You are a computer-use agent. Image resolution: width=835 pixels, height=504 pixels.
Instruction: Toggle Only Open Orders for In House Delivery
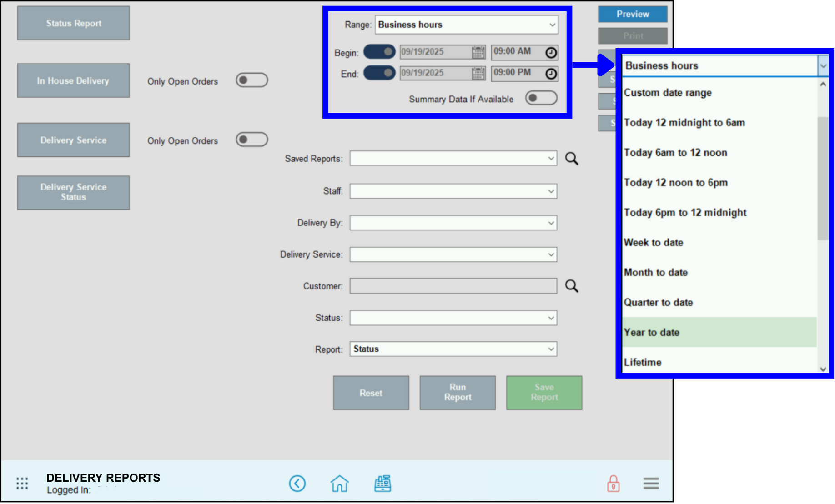pyautogui.click(x=252, y=80)
